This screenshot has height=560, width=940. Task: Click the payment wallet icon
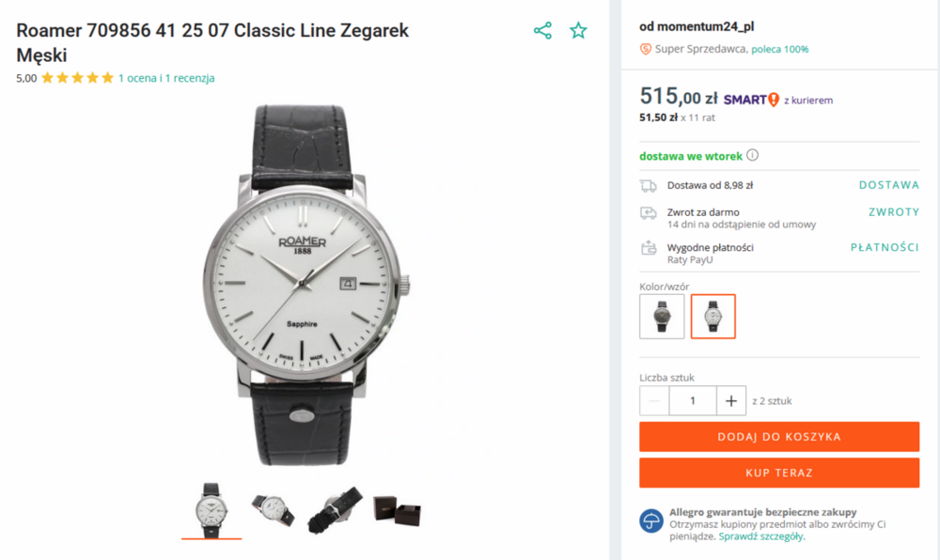click(x=649, y=248)
